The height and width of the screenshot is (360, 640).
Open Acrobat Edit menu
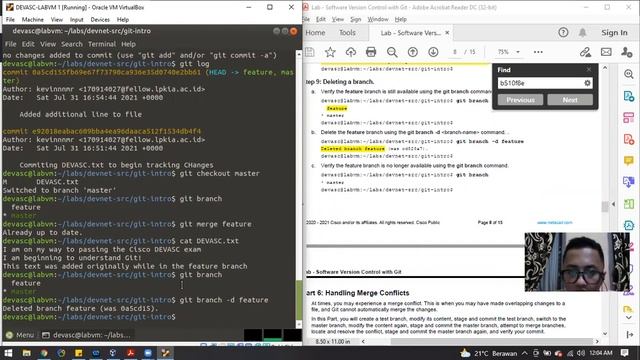click(x=321, y=19)
